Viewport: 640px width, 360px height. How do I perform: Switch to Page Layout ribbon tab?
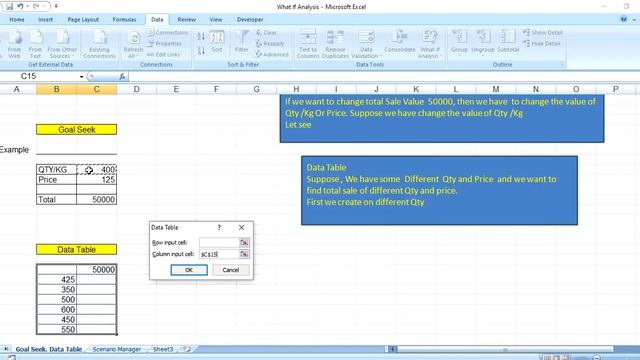(x=83, y=20)
